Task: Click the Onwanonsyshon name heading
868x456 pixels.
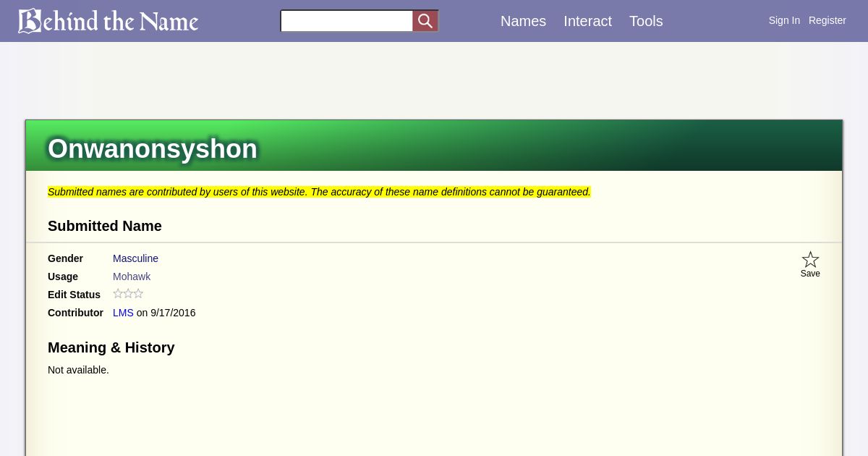Action: (153, 148)
